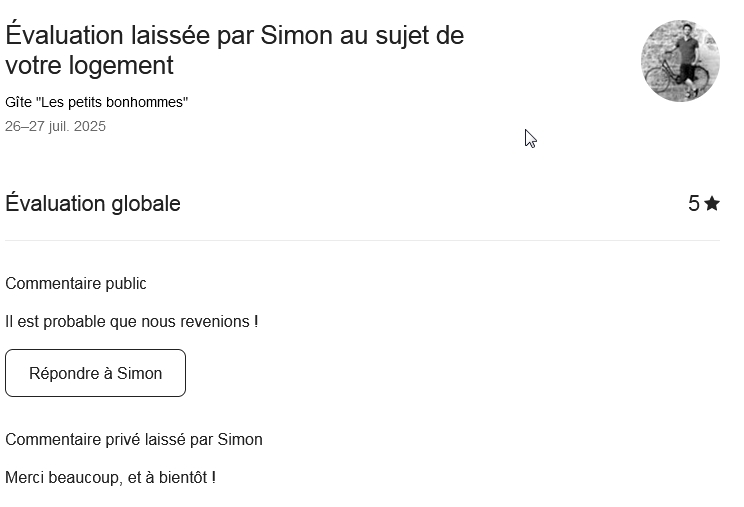Click the exclamation mark ending the public comment
The width and height of the screenshot is (744, 507).
click(256, 322)
